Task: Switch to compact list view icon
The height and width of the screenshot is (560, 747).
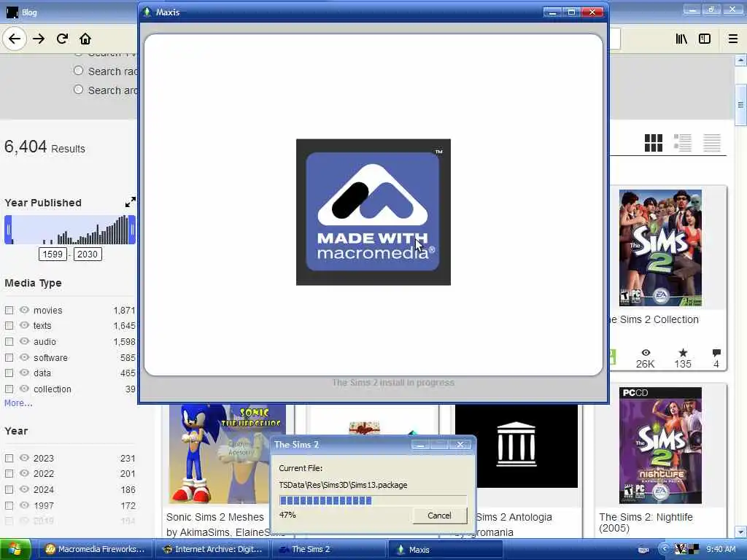Action: (712, 142)
